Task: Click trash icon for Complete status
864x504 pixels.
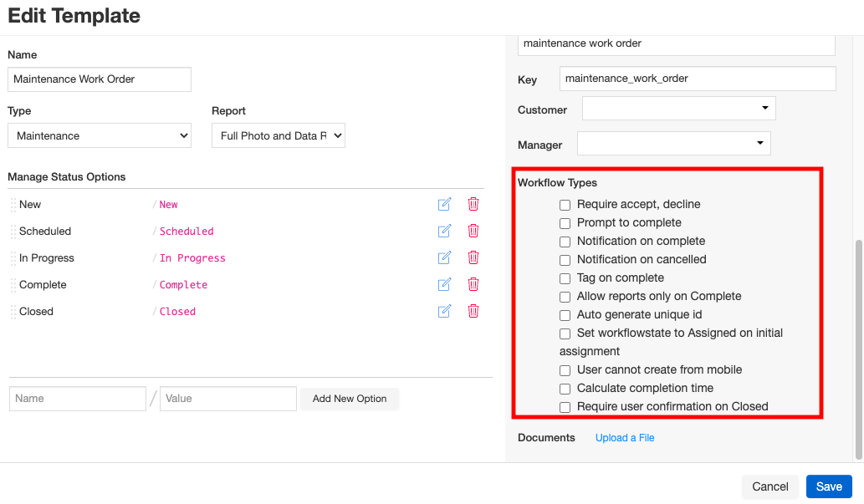Action: coord(473,284)
